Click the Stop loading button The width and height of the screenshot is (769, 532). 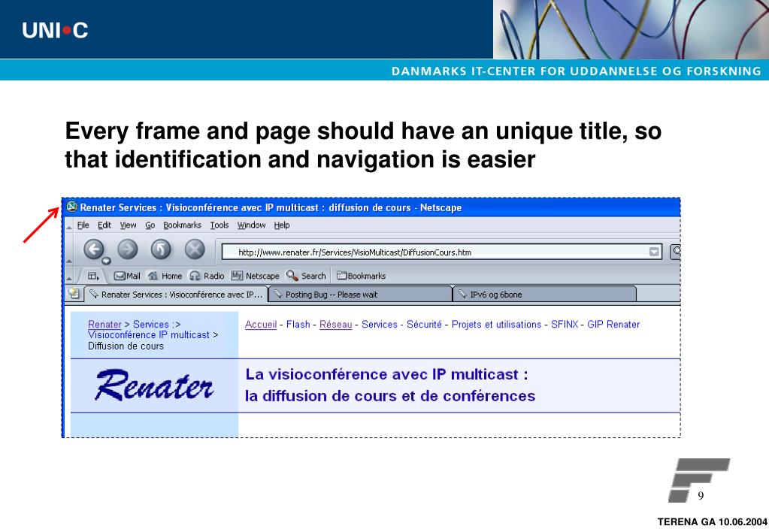[x=195, y=249]
